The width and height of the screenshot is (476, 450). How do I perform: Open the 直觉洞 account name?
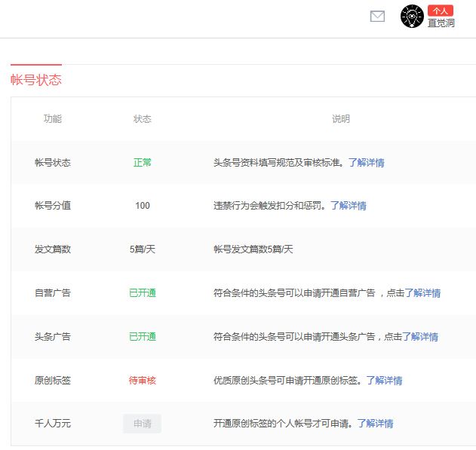click(x=441, y=23)
